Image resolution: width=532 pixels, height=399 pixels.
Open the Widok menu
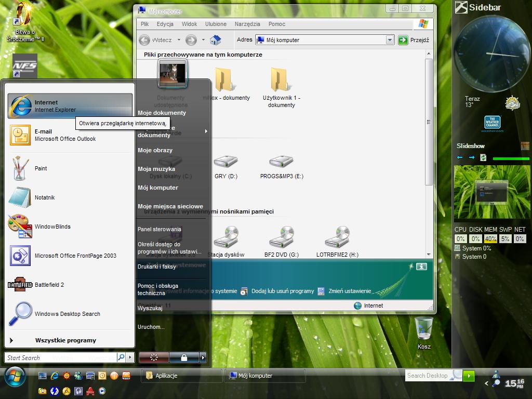click(x=189, y=24)
